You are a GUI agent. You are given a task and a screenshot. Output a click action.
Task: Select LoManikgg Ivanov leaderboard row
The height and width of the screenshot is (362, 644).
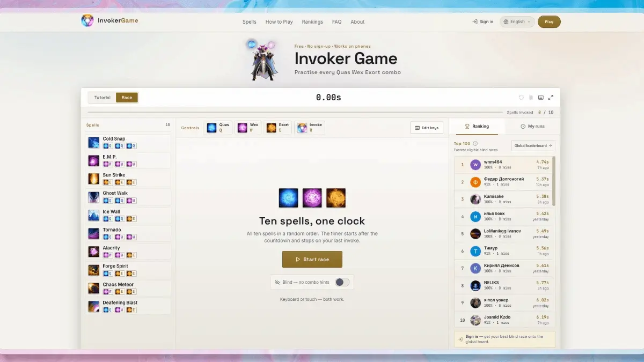(x=503, y=234)
